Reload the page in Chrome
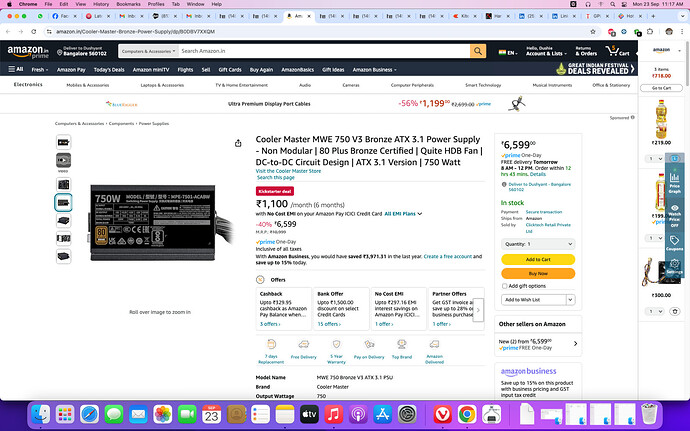The height and width of the screenshot is (431, 690). pyautogui.click(x=33, y=32)
